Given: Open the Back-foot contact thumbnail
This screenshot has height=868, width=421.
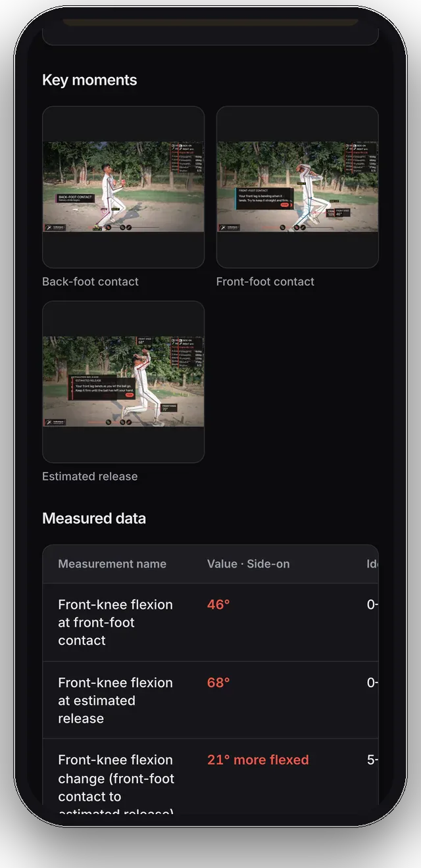Looking at the screenshot, I should 123,187.
